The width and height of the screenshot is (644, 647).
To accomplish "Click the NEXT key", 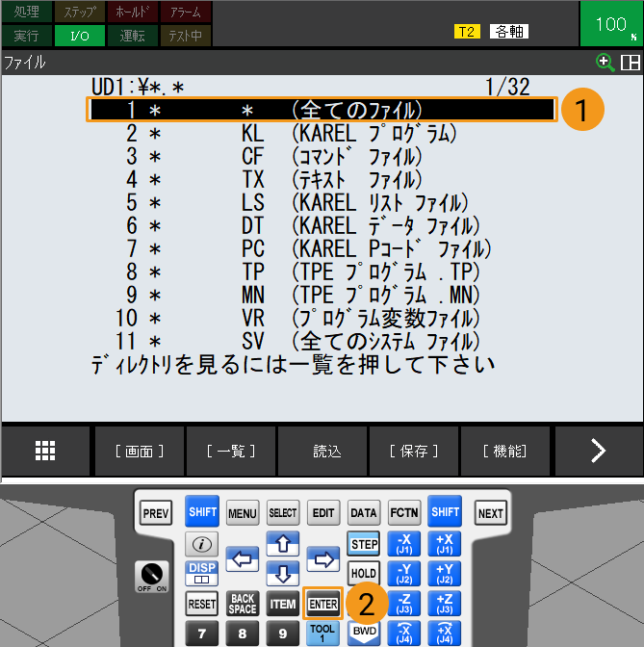I will coord(491,513).
